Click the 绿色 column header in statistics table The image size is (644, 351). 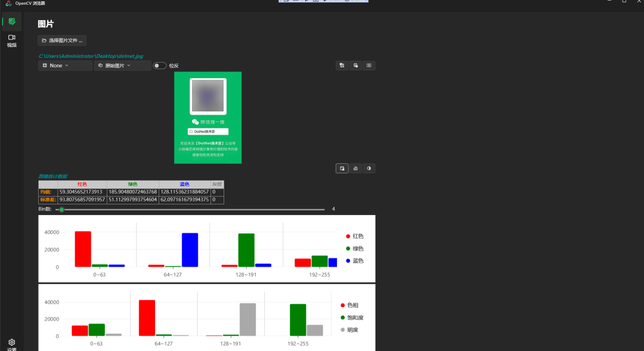coord(132,184)
